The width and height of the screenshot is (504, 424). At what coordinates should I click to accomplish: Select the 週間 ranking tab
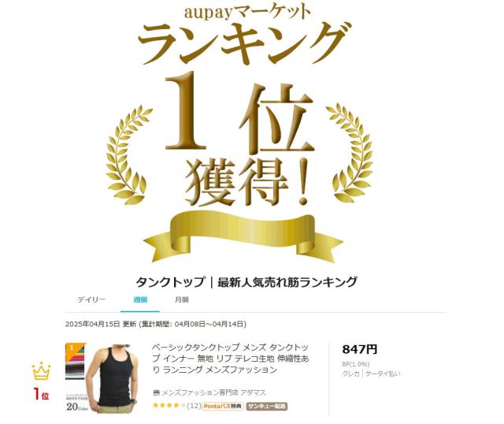pyautogui.click(x=140, y=299)
